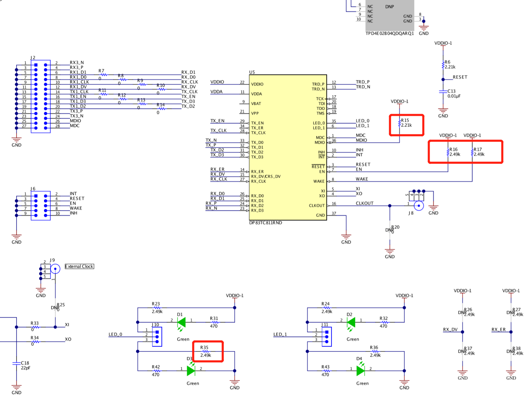Image resolution: width=532 pixels, height=399 pixels.
Task: Click the J9 External Clock connector symbol
Action: pos(55,269)
